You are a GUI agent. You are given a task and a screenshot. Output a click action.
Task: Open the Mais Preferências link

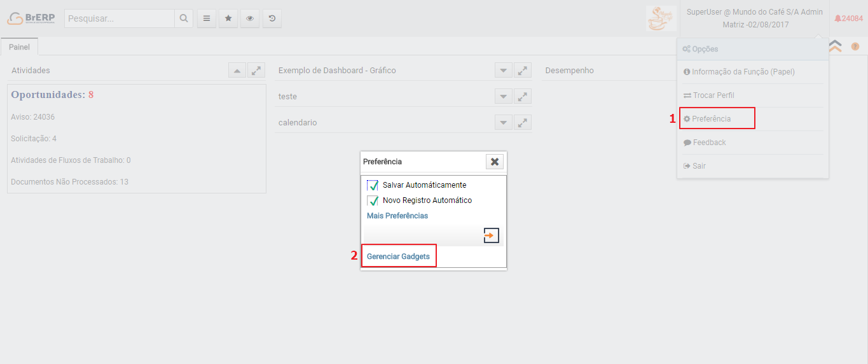[x=397, y=216]
